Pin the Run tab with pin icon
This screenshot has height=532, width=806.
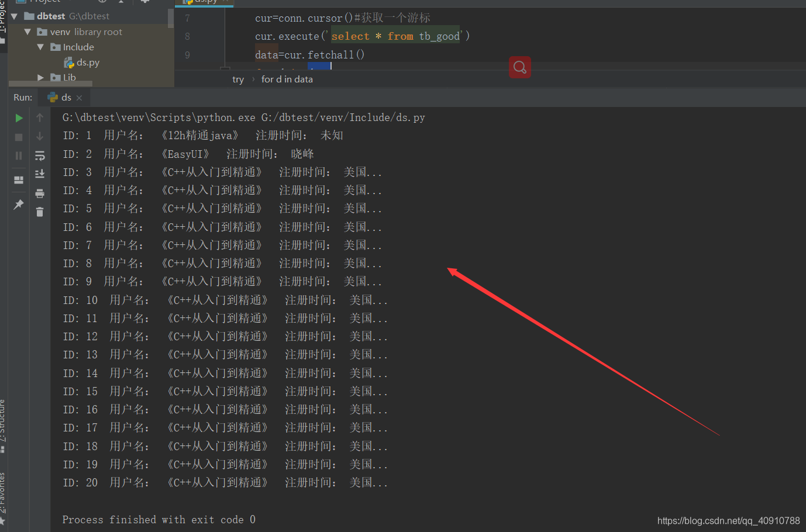(19, 204)
